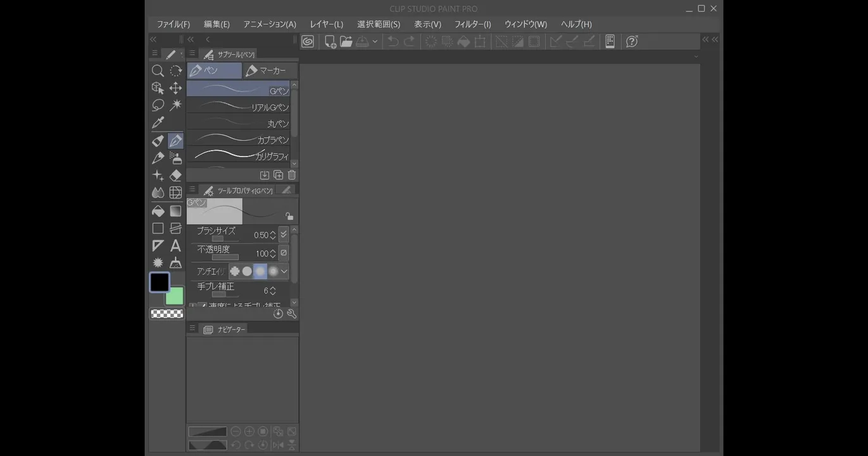Select the Ruler triangle tool
The height and width of the screenshot is (456, 868).
[158, 245]
